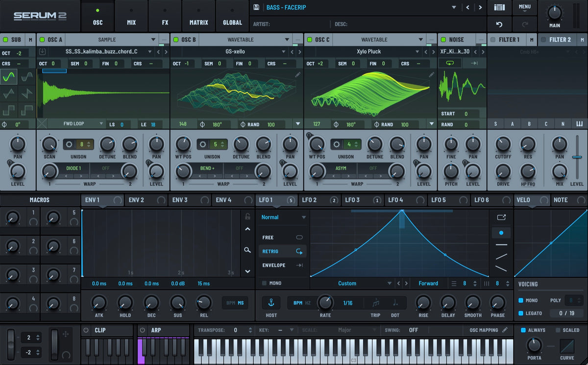The height and width of the screenshot is (365, 588).
Task: Click the undo arrow icon
Action: pyautogui.click(x=499, y=24)
